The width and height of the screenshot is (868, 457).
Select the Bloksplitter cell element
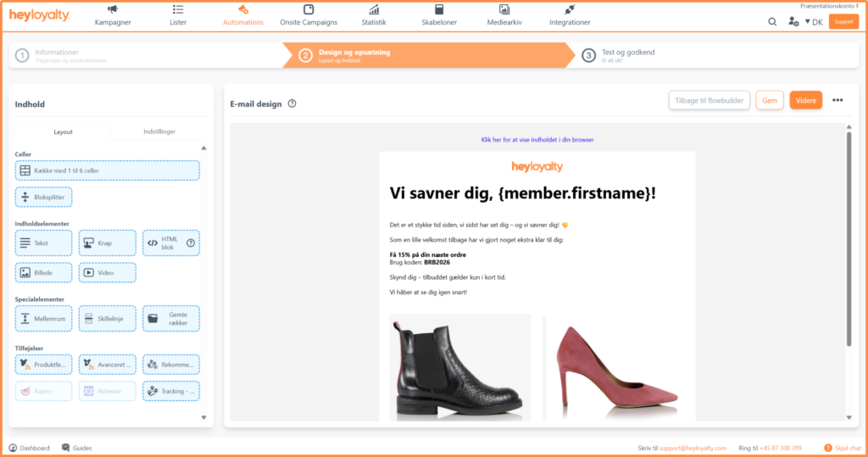[x=44, y=198]
